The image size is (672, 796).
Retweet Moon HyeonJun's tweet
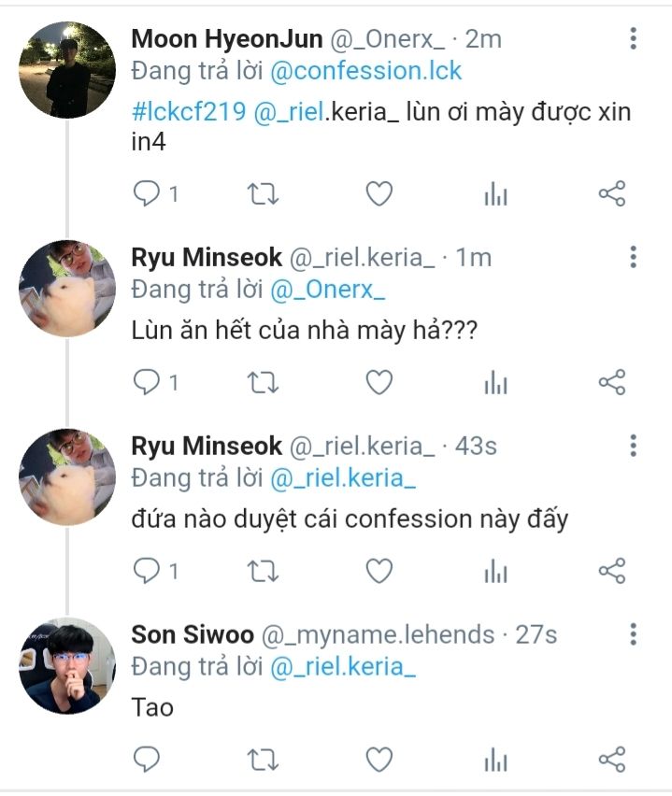coord(261,193)
